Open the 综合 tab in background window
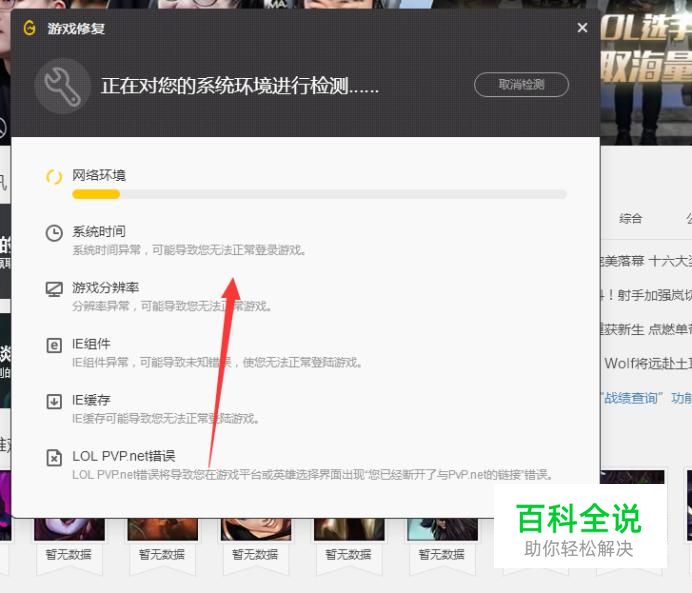The height and width of the screenshot is (593, 692). tap(630, 218)
